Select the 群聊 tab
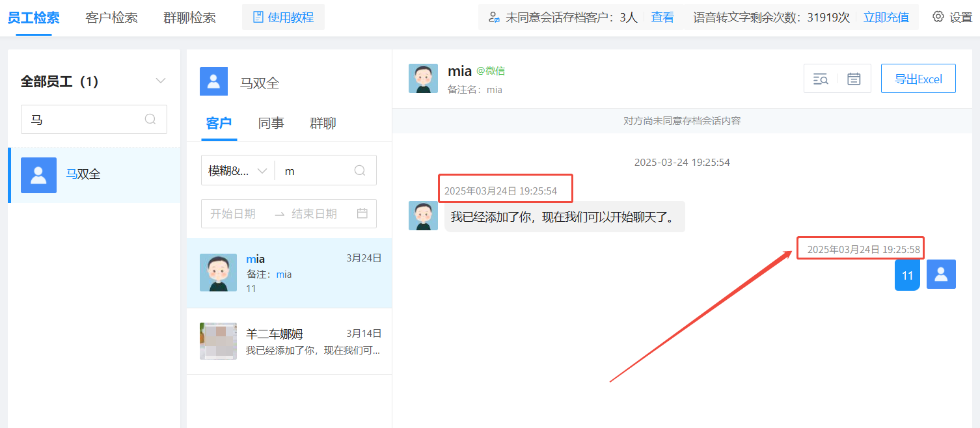This screenshot has width=980, height=428. tap(323, 123)
